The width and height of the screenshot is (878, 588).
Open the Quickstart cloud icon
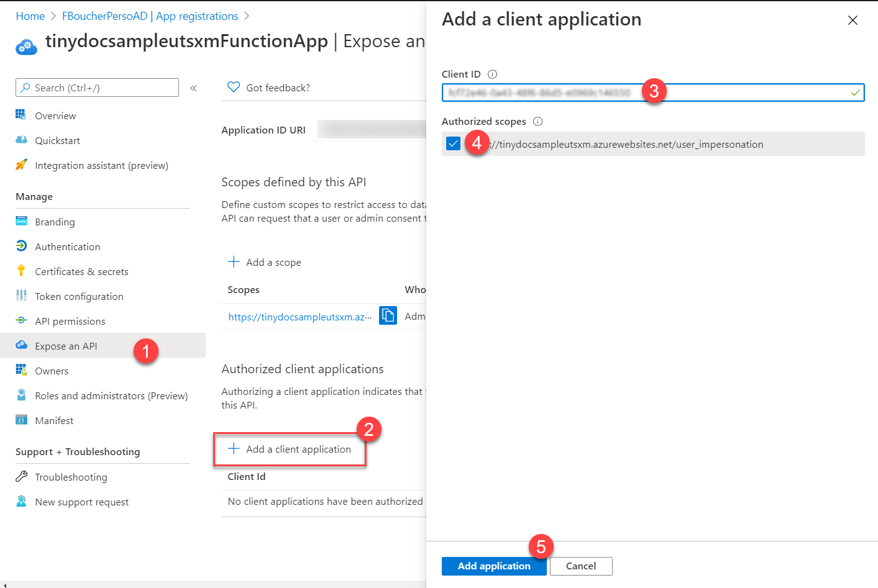(x=21, y=140)
